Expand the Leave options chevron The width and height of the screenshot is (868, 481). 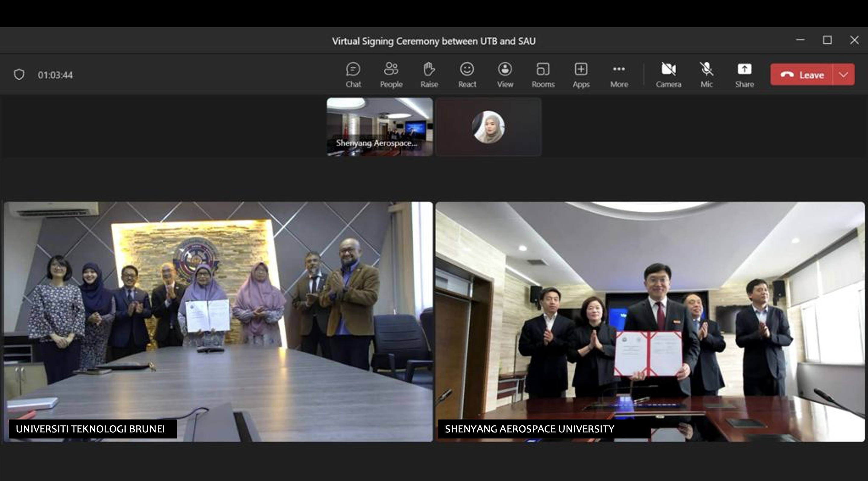pyautogui.click(x=843, y=74)
